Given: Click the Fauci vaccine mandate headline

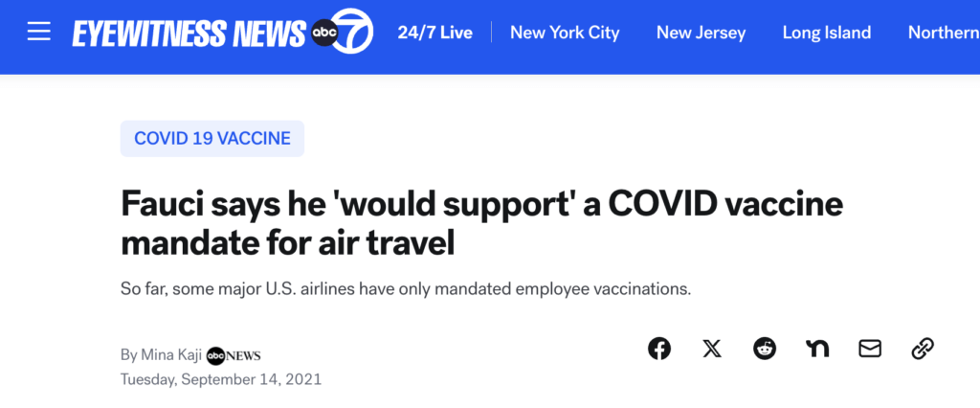Looking at the screenshot, I should tap(481, 222).
